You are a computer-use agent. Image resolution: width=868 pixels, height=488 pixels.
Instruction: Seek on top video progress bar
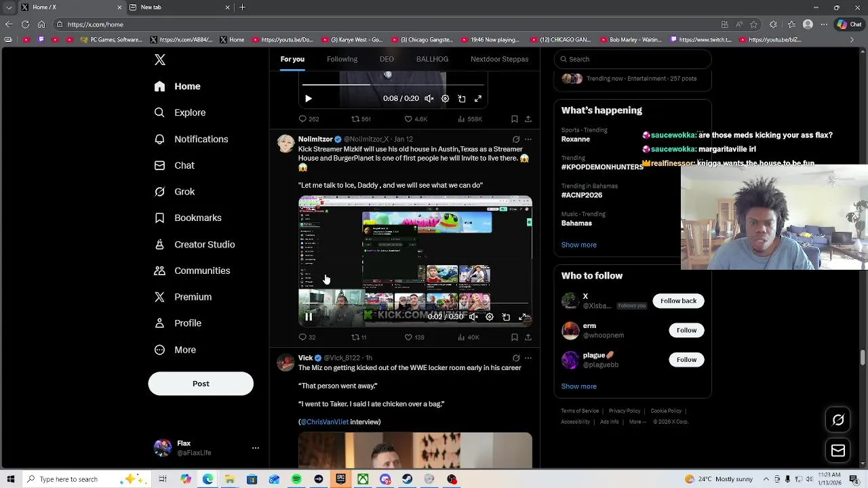(393, 85)
